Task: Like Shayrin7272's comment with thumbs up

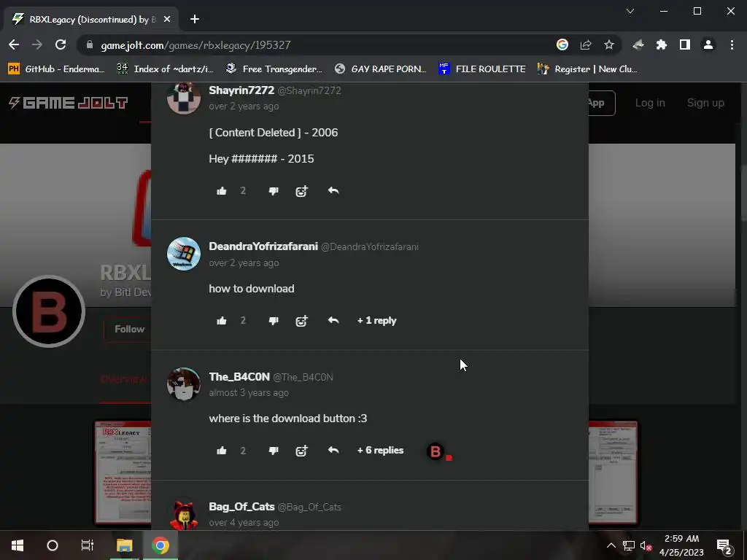Action: pyautogui.click(x=222, y=191)
